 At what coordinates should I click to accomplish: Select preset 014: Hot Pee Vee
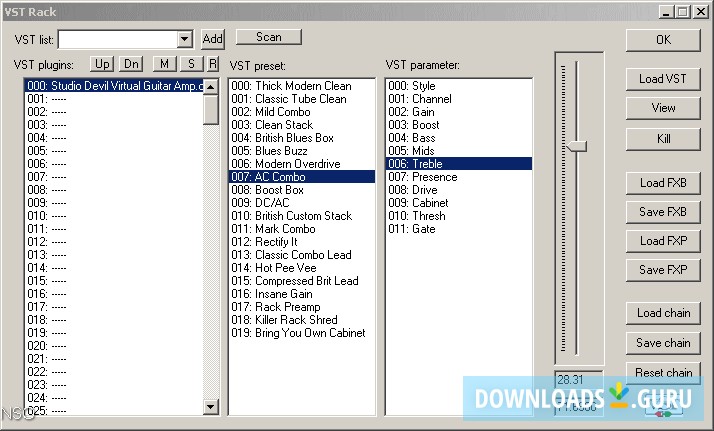coord(302,268)
